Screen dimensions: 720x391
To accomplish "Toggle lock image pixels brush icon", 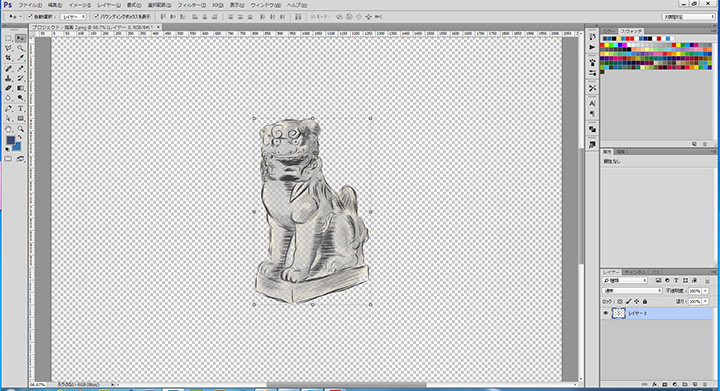I will click(628, 302).
